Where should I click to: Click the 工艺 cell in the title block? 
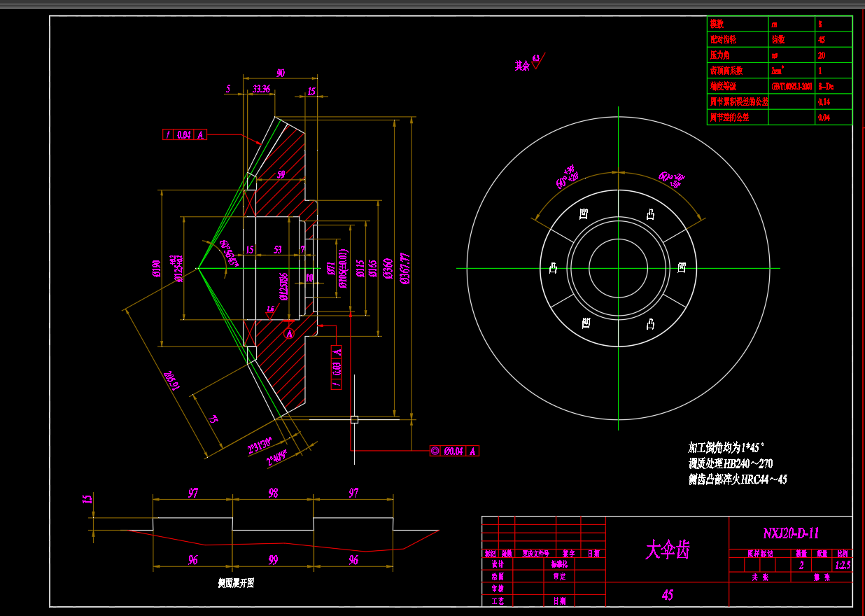point(498,601)
